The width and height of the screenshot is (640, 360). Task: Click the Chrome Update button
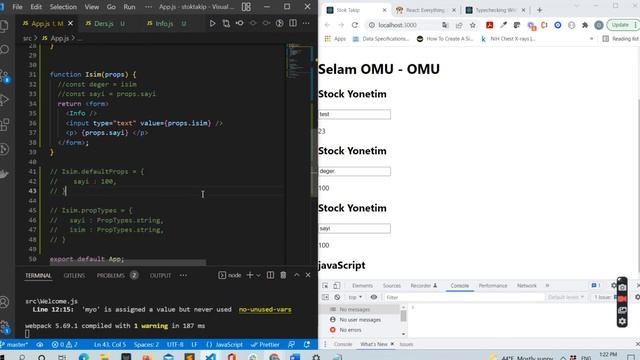(x=622, y=25)
